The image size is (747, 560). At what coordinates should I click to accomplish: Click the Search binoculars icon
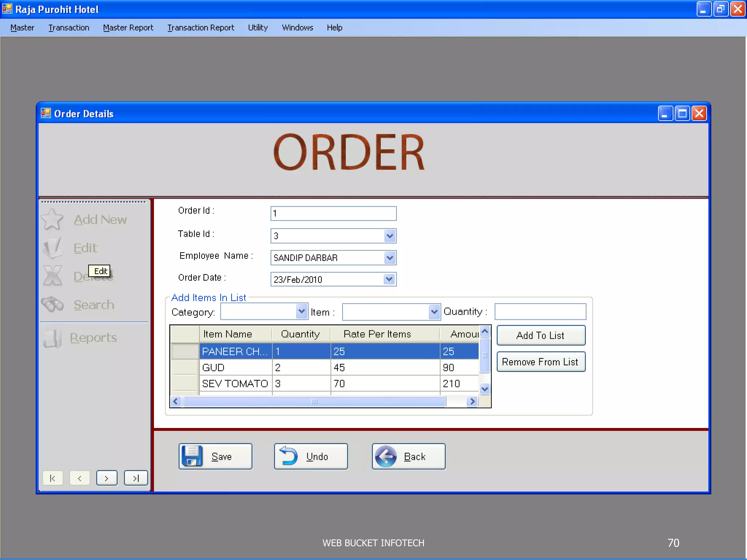(53, 304)
